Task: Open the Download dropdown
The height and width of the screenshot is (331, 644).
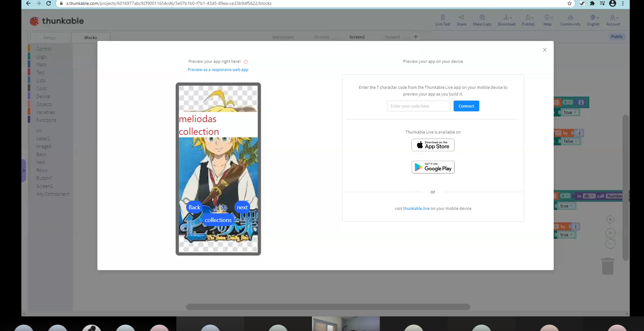Action: pos(507,20)
